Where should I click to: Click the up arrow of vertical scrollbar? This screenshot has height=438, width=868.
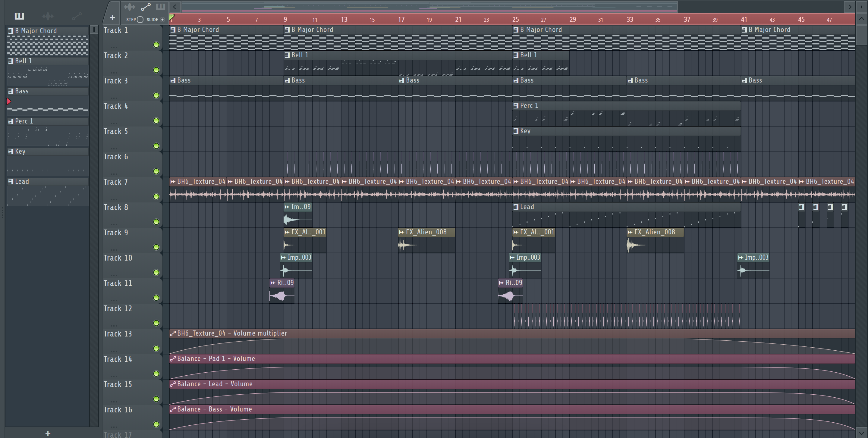click(862, 19)
